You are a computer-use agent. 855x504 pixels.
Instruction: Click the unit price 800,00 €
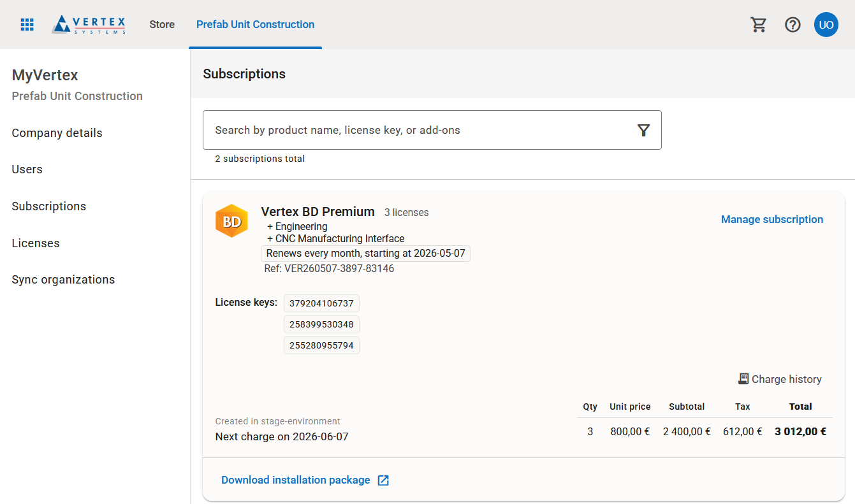(x=630, y=431)
